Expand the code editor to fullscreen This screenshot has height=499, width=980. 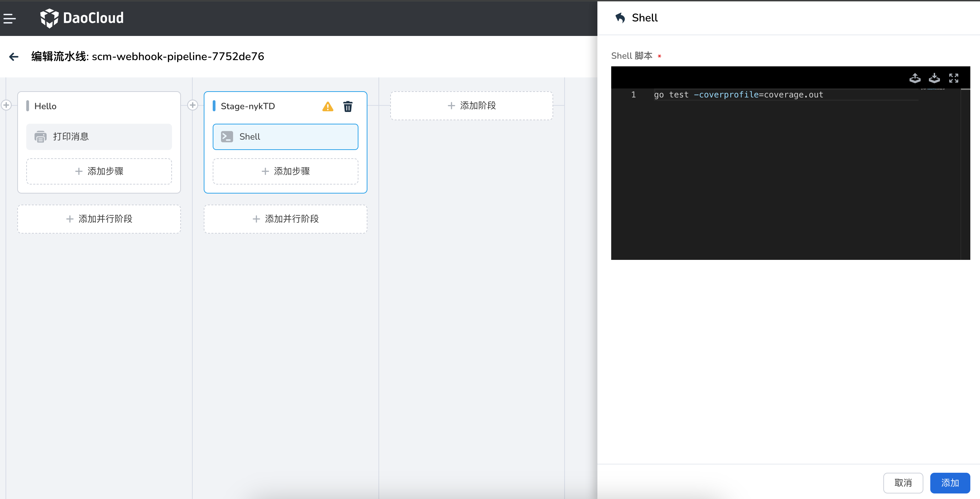[953, 78]
